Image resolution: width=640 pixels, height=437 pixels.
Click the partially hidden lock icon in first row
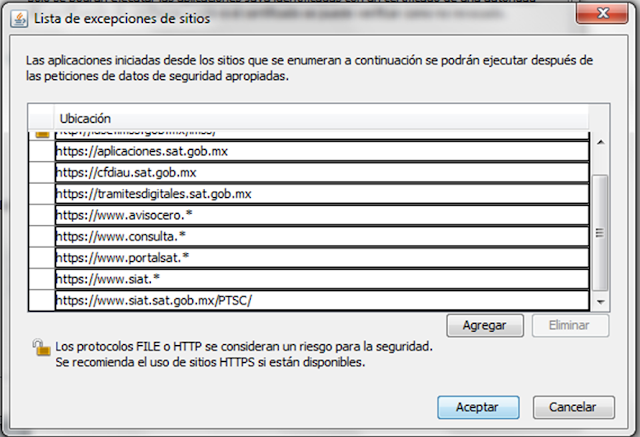point(42,134)
